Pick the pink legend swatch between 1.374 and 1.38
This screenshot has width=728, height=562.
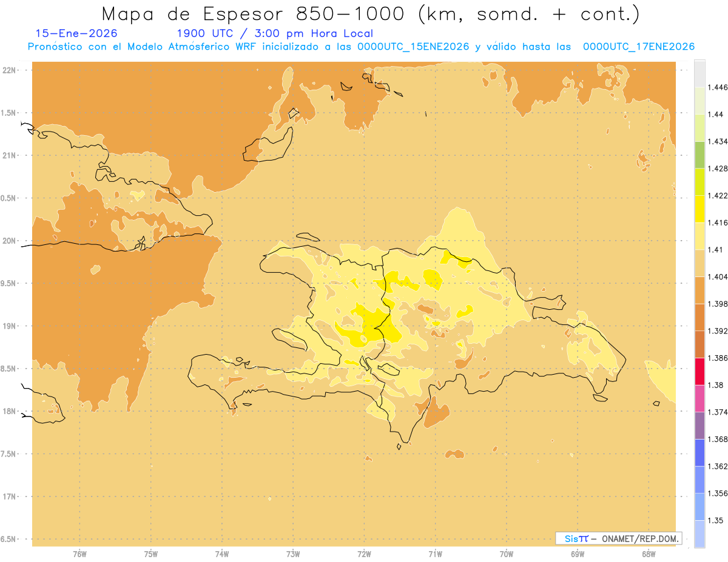point(699,398)
